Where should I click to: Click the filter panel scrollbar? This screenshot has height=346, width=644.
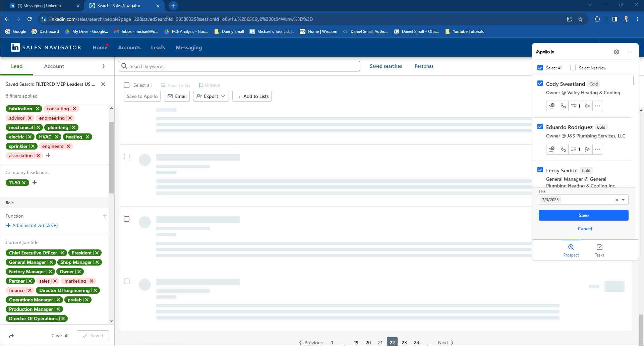[x=111, y=158]
